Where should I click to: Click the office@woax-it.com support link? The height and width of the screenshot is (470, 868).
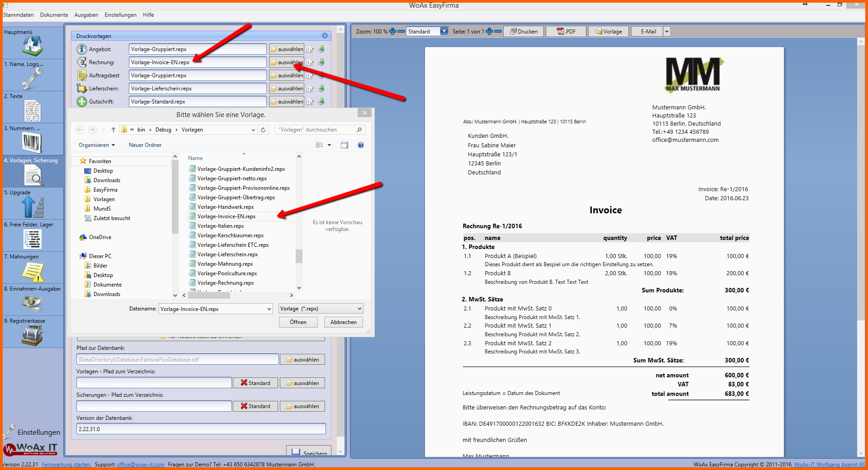(x=141, y=465)
